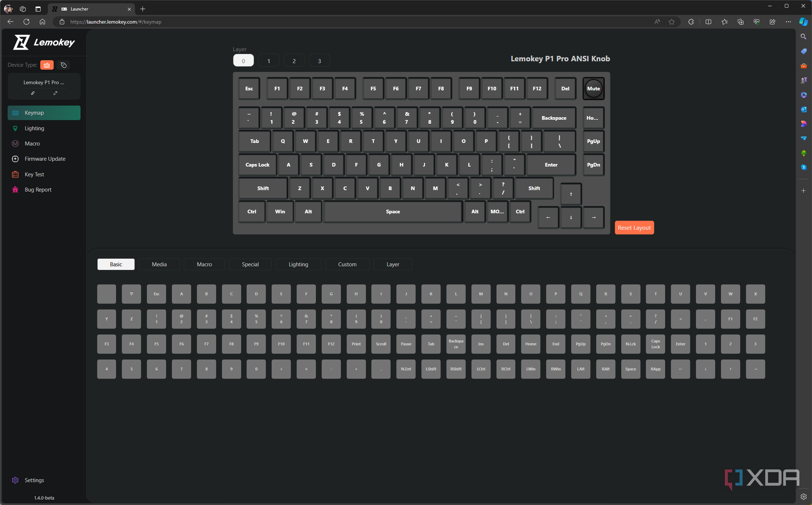Image resolution: width=812 pixels, height=505 pixels.
Task: Go to browser home page
Action: [x=42, y=22]
